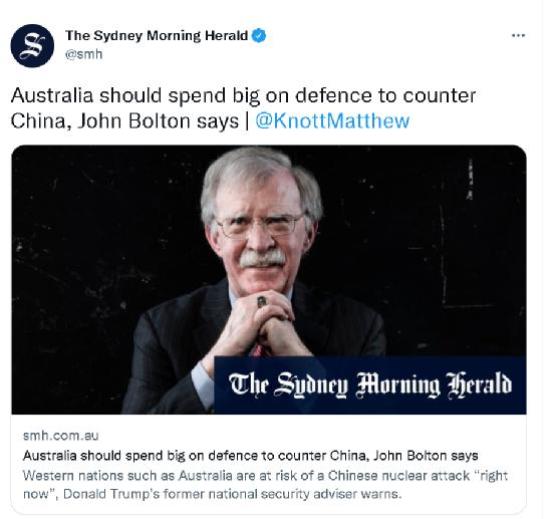The height and width of the screenshot is (519, 556).
Task: Open the Sydney Morning Herald profile avatar
Action: click(32, 45)
